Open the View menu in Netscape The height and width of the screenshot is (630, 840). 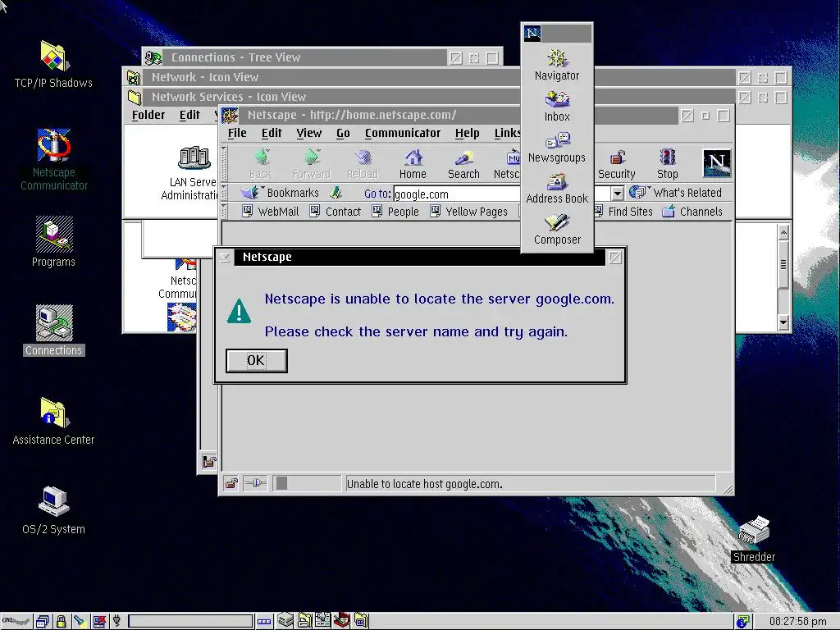(309, 133)
